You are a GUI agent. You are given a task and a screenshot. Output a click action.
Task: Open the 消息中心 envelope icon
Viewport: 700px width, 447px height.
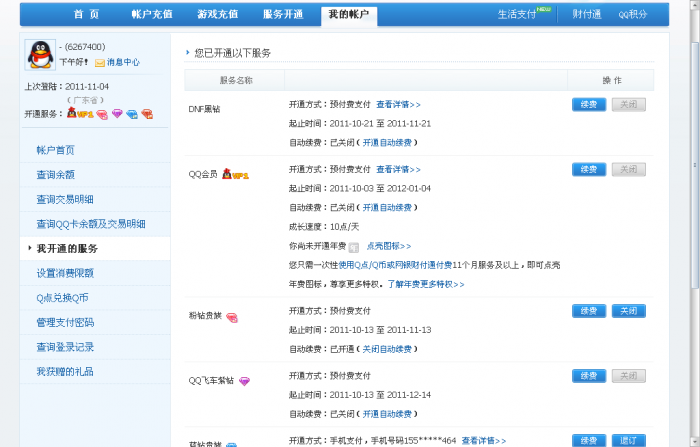pyautogui.click(x=100, y=63)
